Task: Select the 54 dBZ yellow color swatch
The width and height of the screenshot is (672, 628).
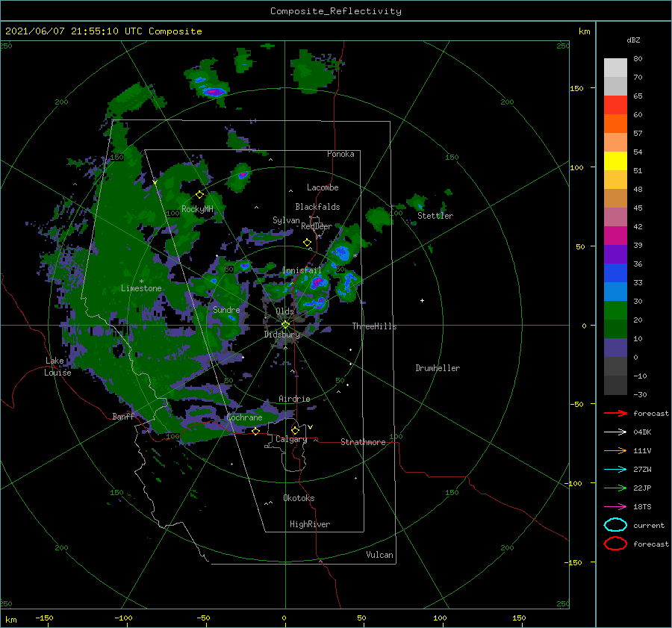Action: click(x=615, y=161)
